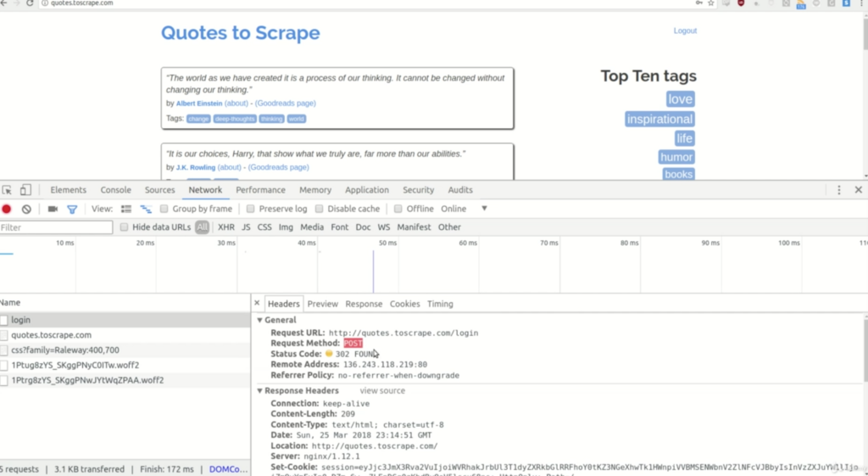
Task: Enable Group by frame checkbox
Action: (x=164, y=209)
